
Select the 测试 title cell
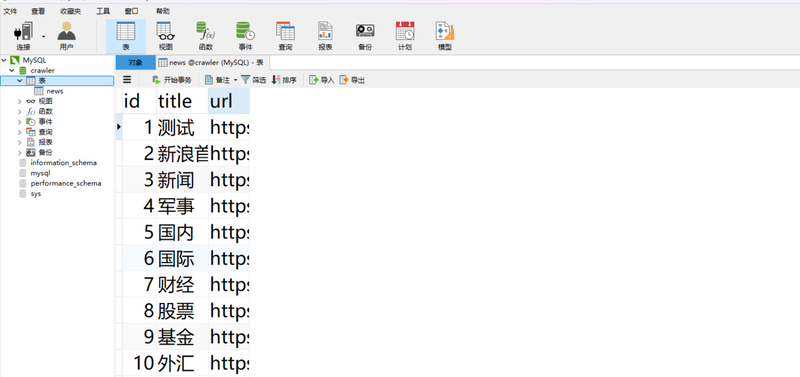point(182,127)
